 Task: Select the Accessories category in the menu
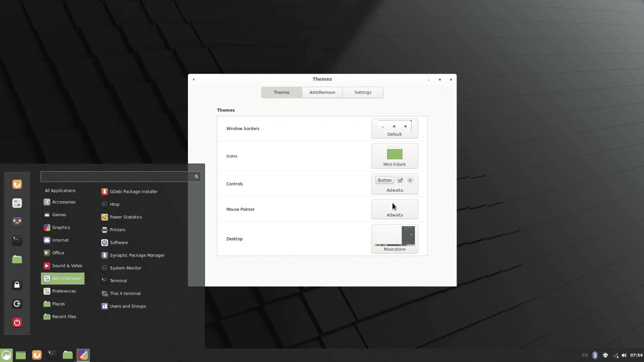(x=64, y=202)
